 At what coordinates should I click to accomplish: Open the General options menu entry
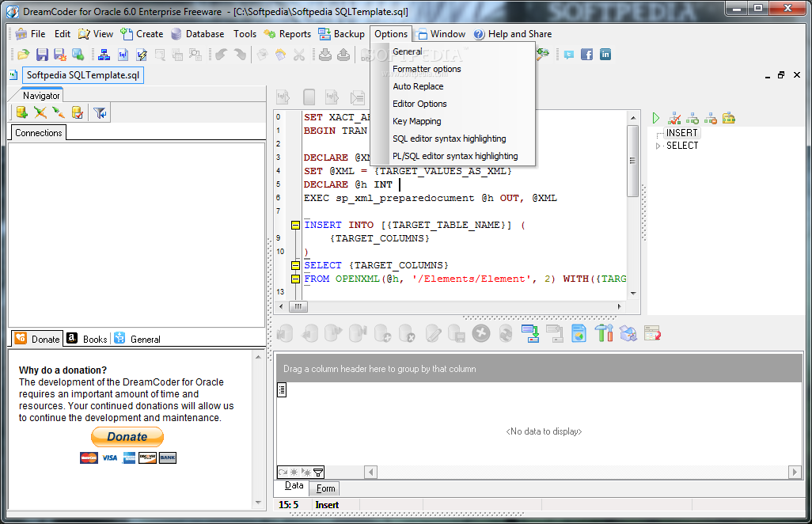click(407, 51)
